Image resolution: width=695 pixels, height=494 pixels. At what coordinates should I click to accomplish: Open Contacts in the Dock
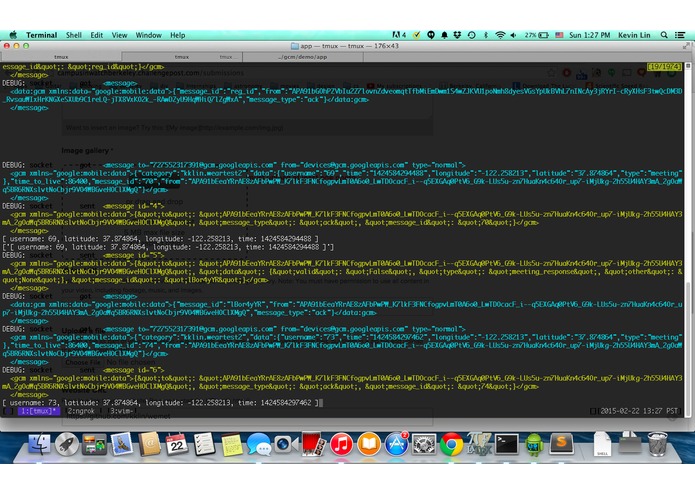pyautogui.click(x=149, y=444)
